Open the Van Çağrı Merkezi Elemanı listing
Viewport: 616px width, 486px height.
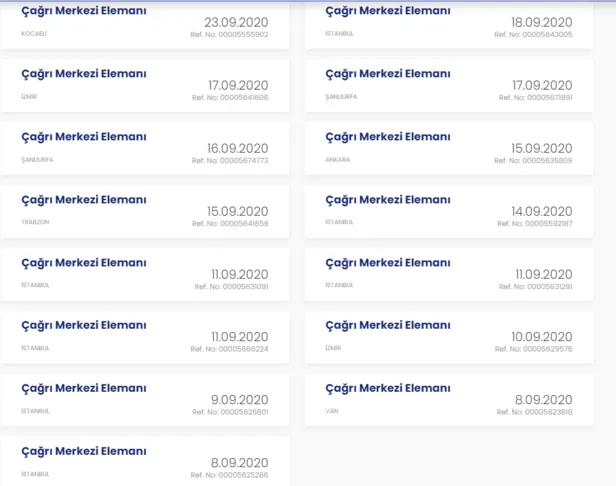[x=388, y=388]
